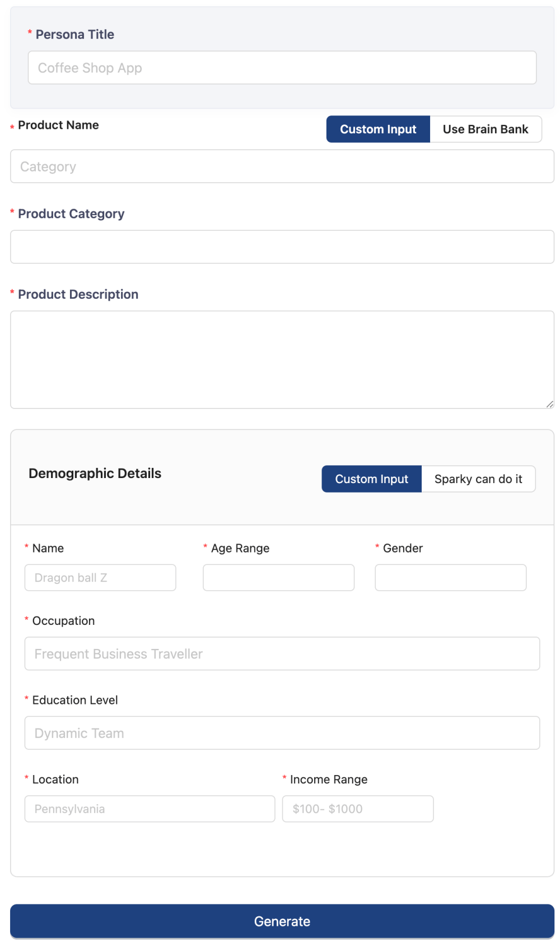Switch to Use Brain Bank option
This screenshot has height=951, width=560.
pos(486,129)
